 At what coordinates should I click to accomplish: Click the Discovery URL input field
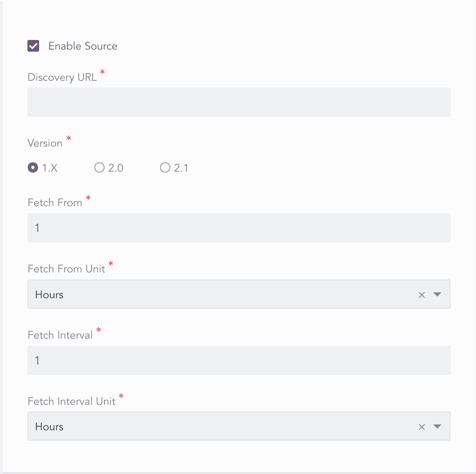click(239, 102)
